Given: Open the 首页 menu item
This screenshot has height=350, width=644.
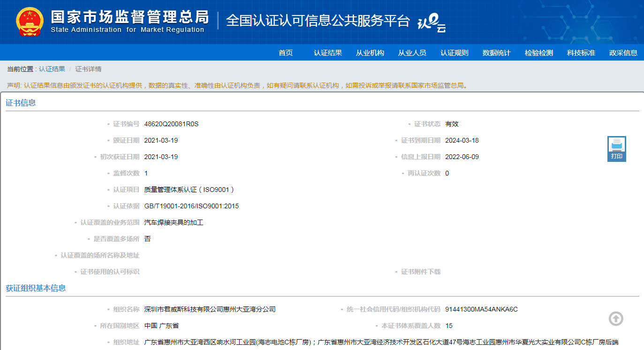Looking at the screenshot, I should pos(286,53).
